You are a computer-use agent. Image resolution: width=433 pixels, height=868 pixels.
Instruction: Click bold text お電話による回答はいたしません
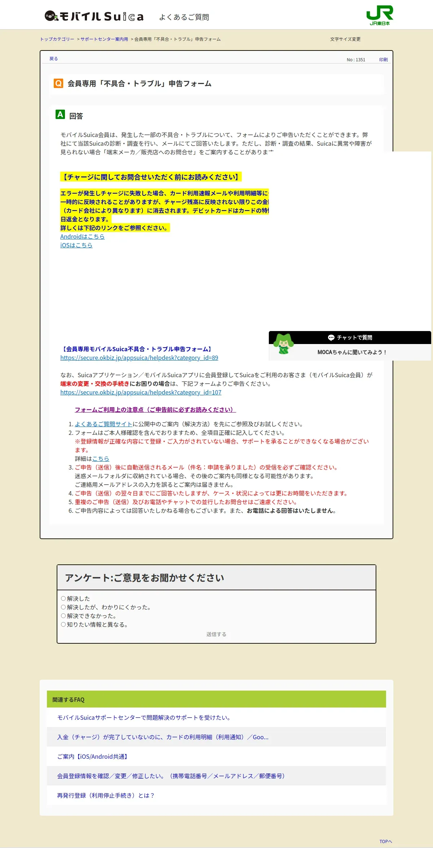tap(290, 511)
